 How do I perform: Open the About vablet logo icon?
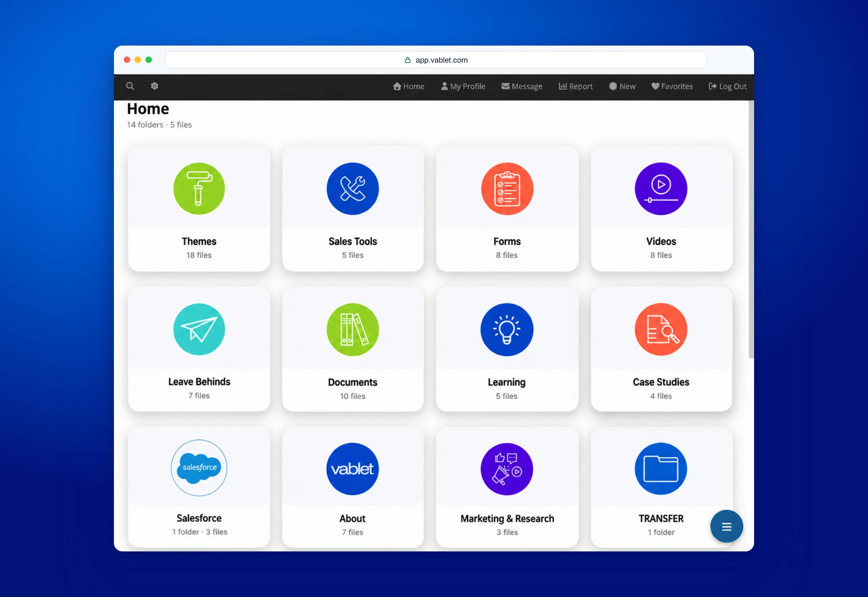click(353, 469)
